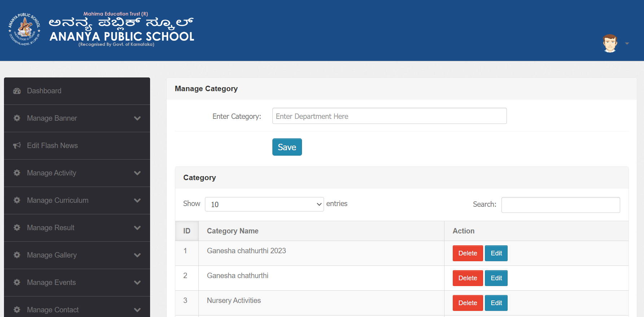Viewport: 644px width, 317px height.
Task: Expand the Manage Curriculum chevron
Action: 137,200
